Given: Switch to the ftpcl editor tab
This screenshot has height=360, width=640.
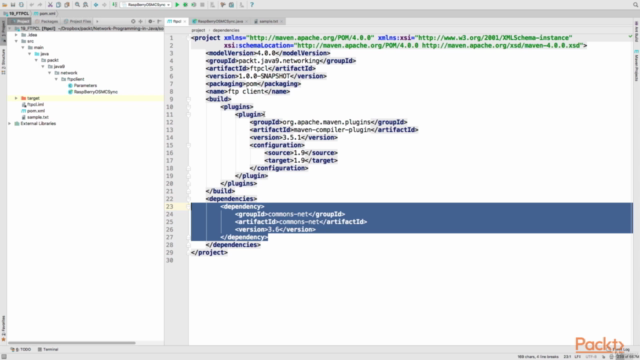Looking at the screenshot, I should 175,21.
